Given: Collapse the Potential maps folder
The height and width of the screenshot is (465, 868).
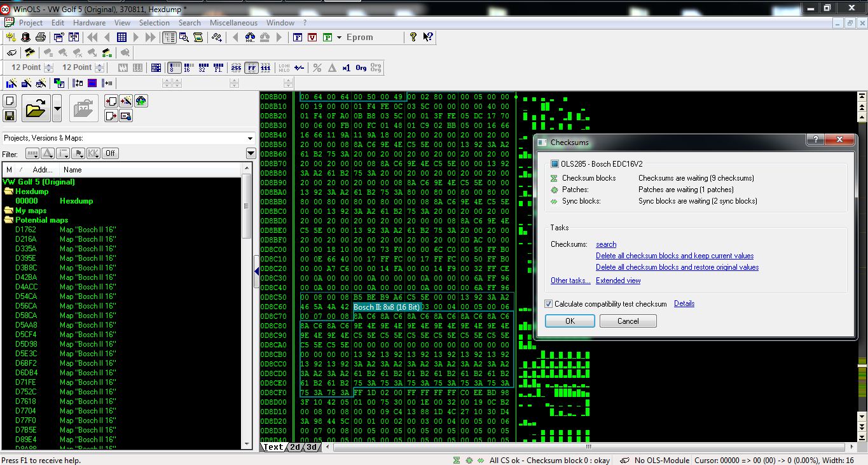Looking at the screenshot, I should point(9,220).
